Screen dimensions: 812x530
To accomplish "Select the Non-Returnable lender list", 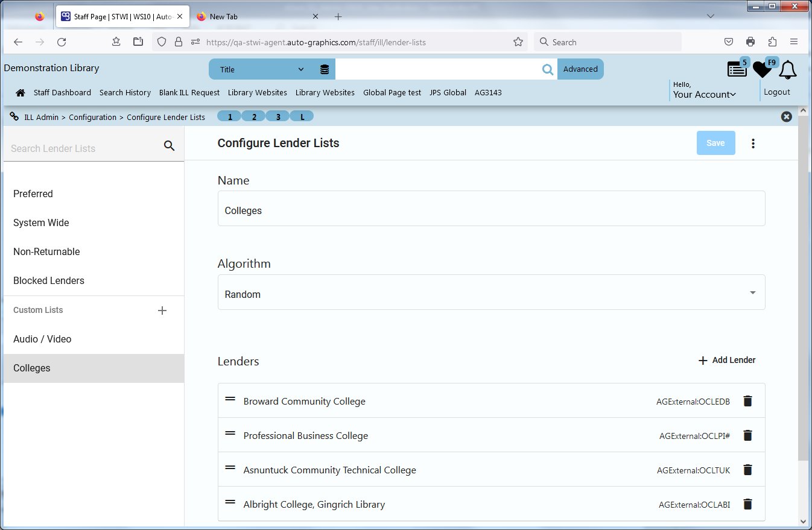I will [94, 251].
